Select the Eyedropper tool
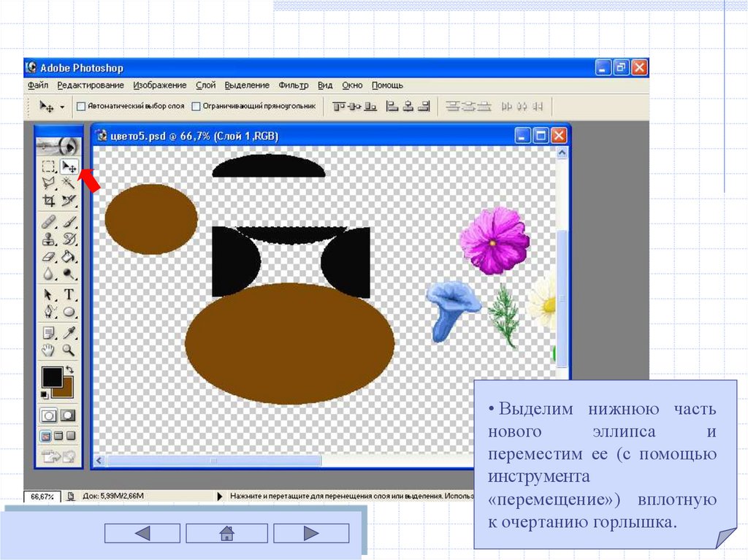Viewport: 748px width, 560px height. click(x=69, y=332)
